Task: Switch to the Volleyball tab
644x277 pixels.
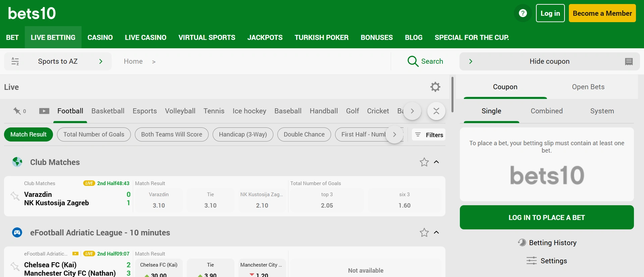Action: tap(180, 111)
